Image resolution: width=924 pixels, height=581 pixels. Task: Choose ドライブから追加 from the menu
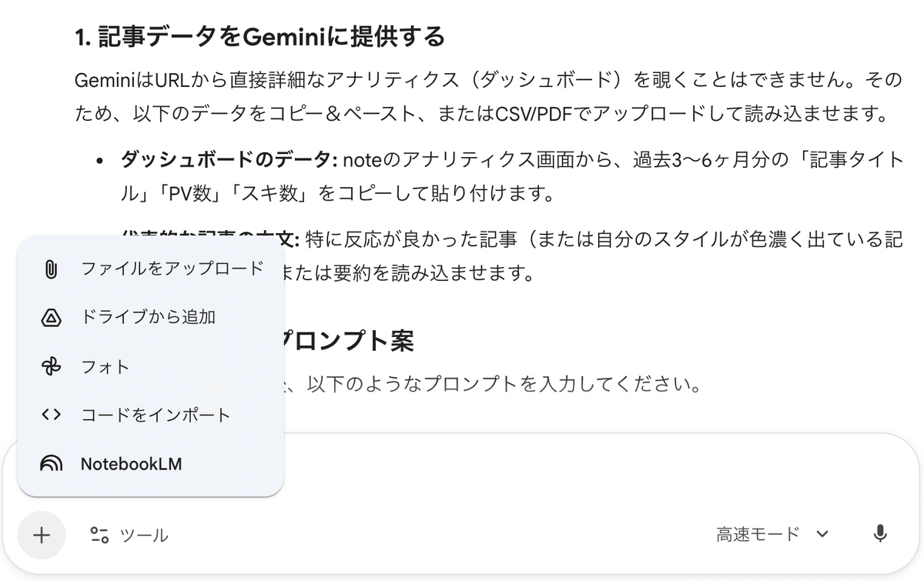coord(148,317)
